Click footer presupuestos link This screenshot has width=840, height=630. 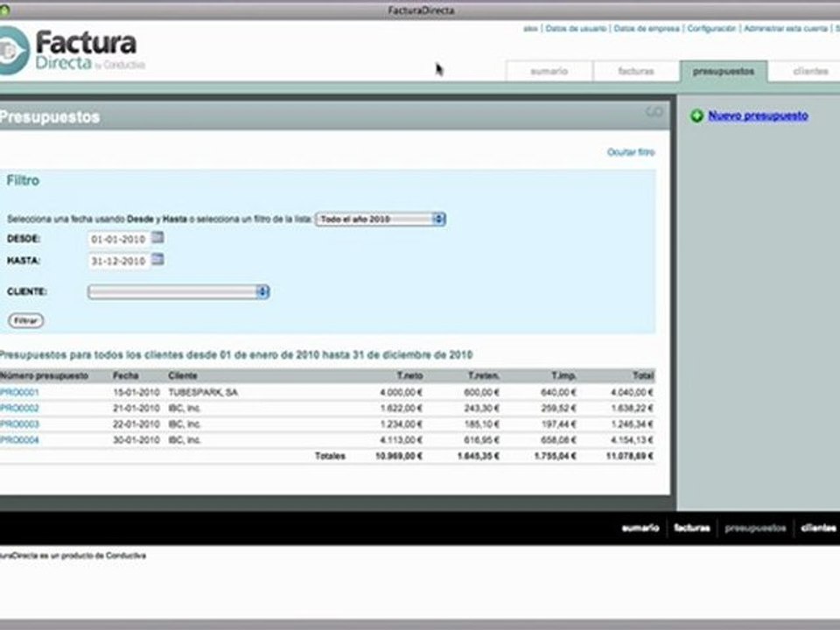click(755, 528)
